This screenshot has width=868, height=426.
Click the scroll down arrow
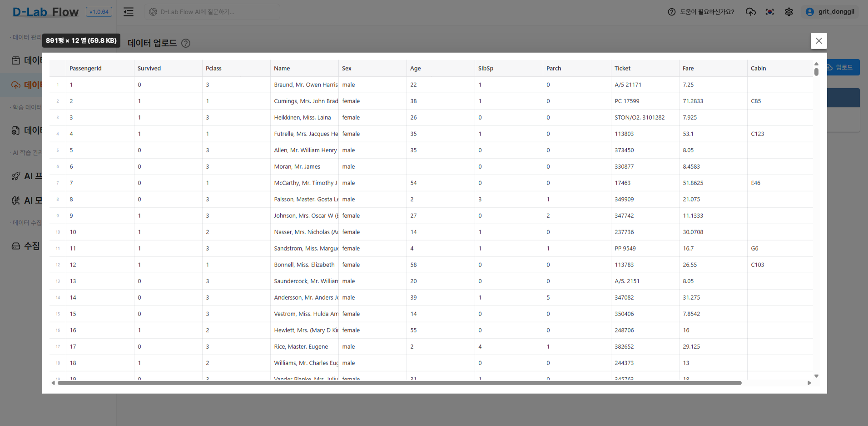pyautogui.click(x=816, y=376)
